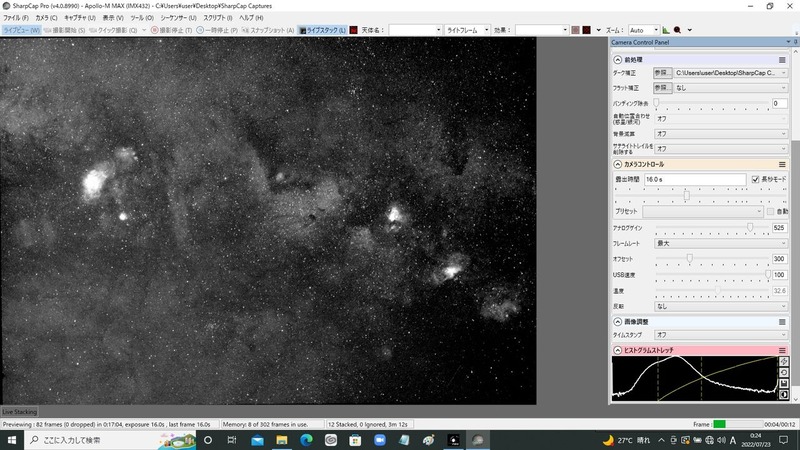Image resolution: width=800 pixels, height=450 pixels.
Task: Reset the histogram stretch with the circular arrow
Action: point(784,372)
